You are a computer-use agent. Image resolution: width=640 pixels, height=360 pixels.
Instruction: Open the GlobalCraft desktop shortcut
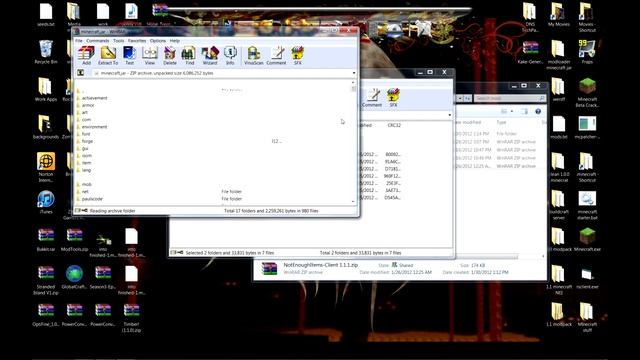click(x=74, y=277)
